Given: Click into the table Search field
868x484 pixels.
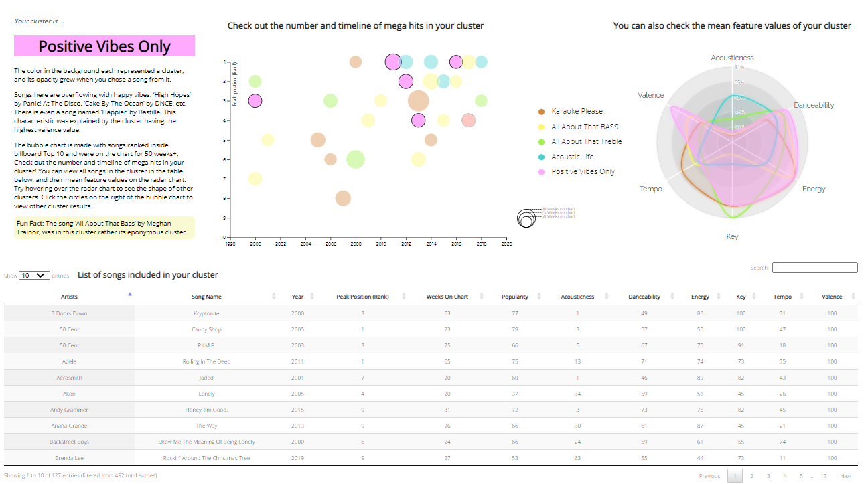Looking at the screenshot, I should (814, 268).
